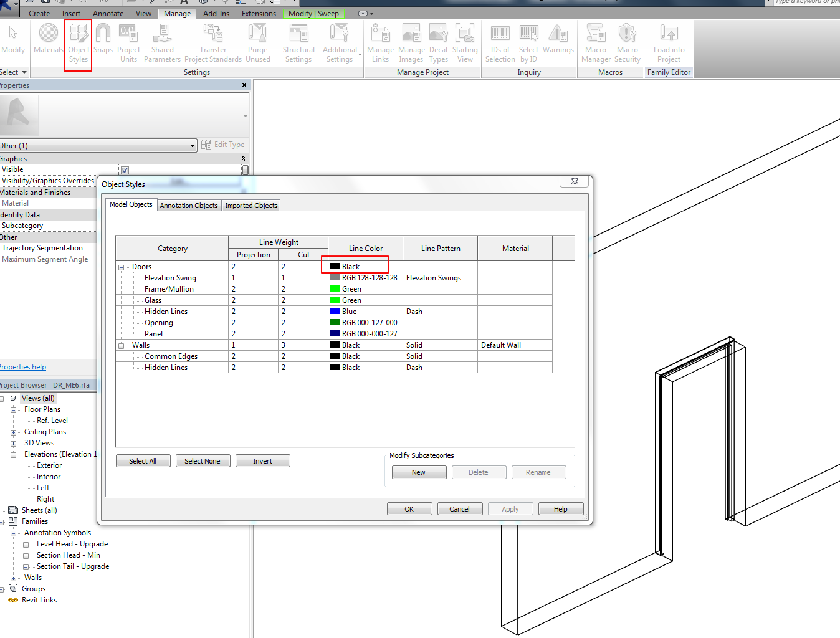Screen dimensions: 840x638
Task: Open the Additional Settings dropdown
Action: tap(340, 42)
